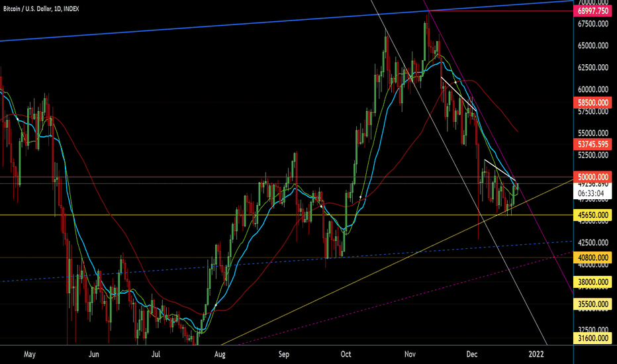Click the 50000.000 red price label
The image size is (617, 364).
593,177
